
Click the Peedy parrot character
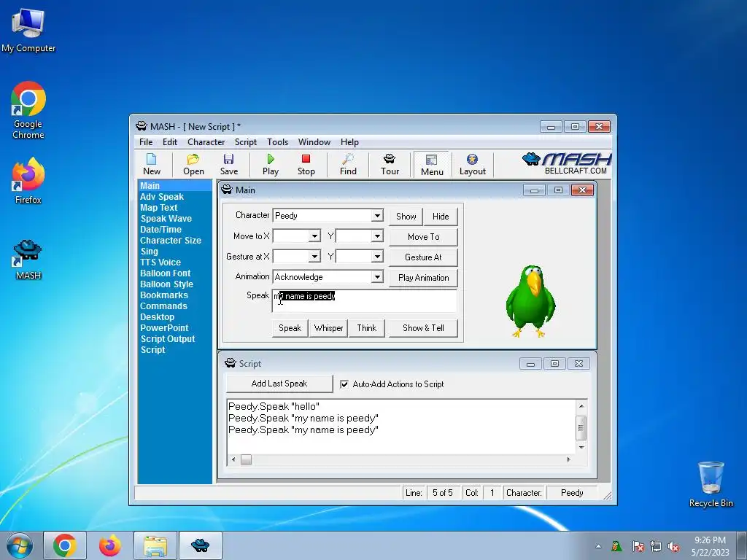coord(530,301)
